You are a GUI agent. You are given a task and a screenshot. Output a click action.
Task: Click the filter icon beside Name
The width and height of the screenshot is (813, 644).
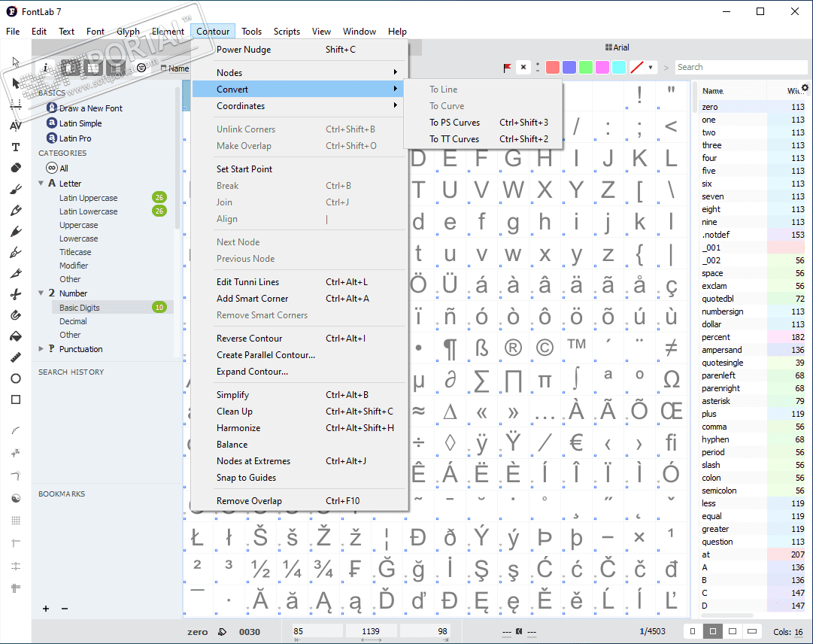(141, 68)
